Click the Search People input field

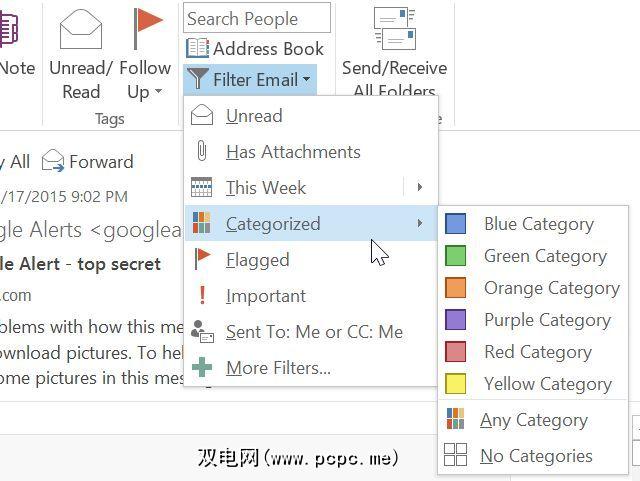256,18
